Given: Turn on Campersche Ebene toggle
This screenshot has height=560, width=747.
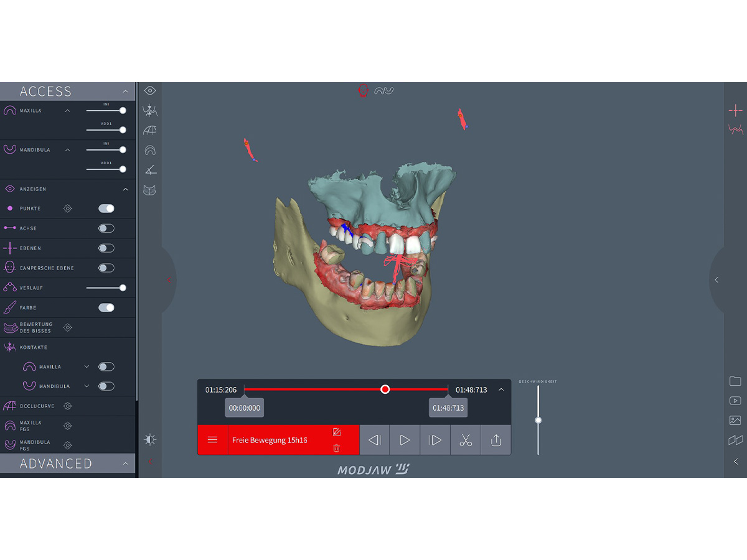Looking at the screenshot, I should click(106, 268).
